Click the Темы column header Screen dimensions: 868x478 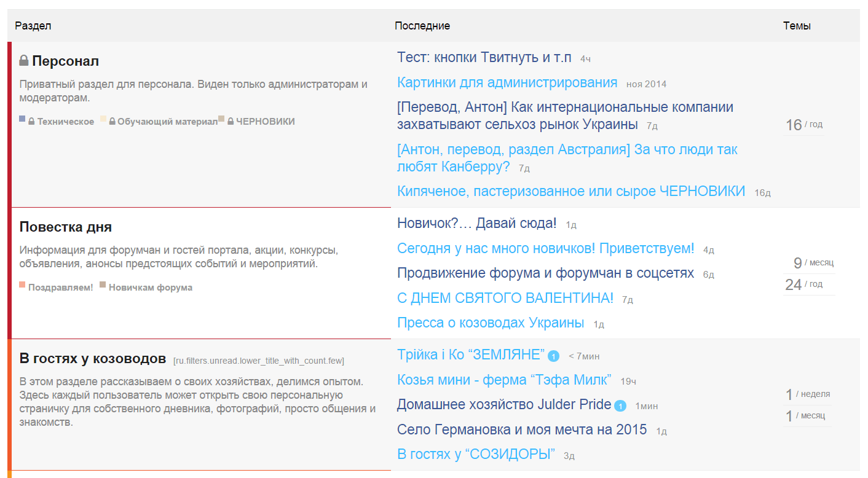(x=797, y=26)
